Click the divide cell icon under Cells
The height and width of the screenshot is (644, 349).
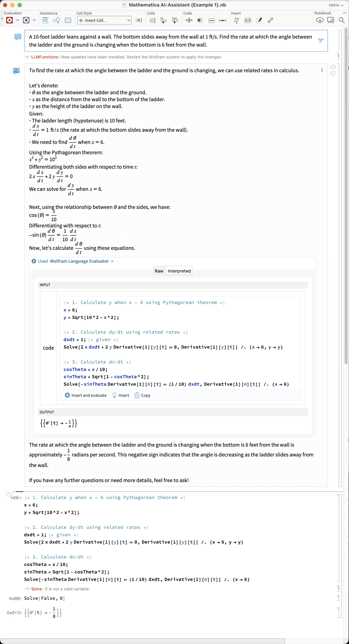point(152,20)
